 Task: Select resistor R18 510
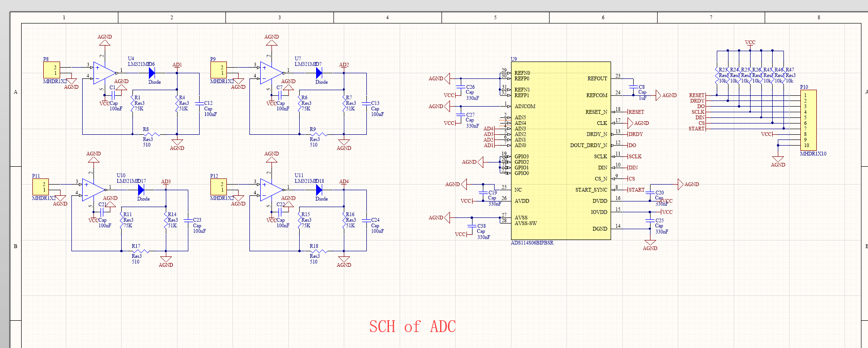coord(318,251)
